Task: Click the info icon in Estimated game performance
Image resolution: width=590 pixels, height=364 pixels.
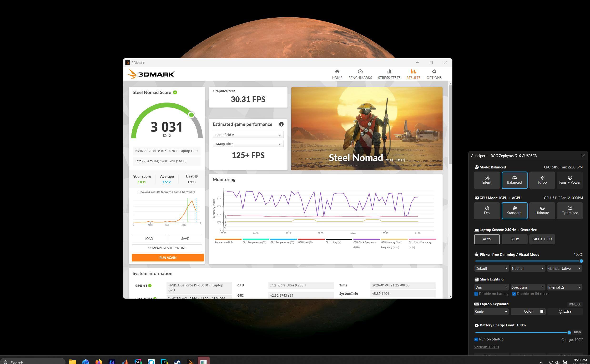Action: (x=281, y=124)
